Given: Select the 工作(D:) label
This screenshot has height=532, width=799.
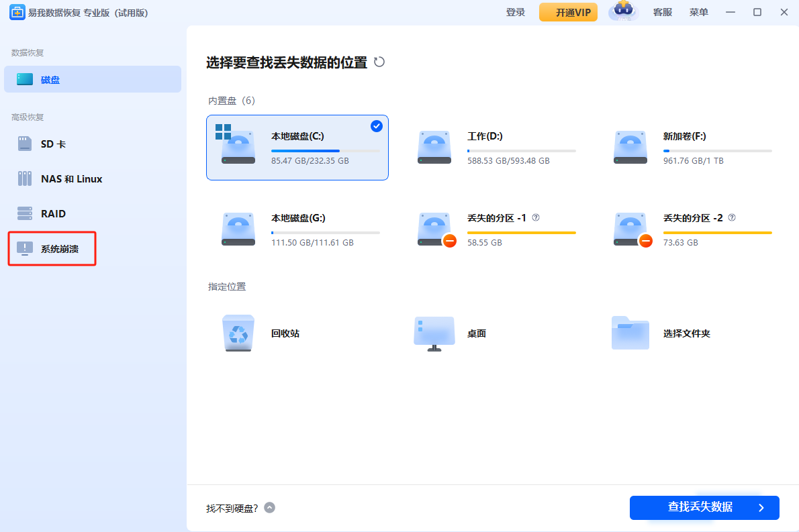Looking at the screenshot, I should tap(485, 136).
